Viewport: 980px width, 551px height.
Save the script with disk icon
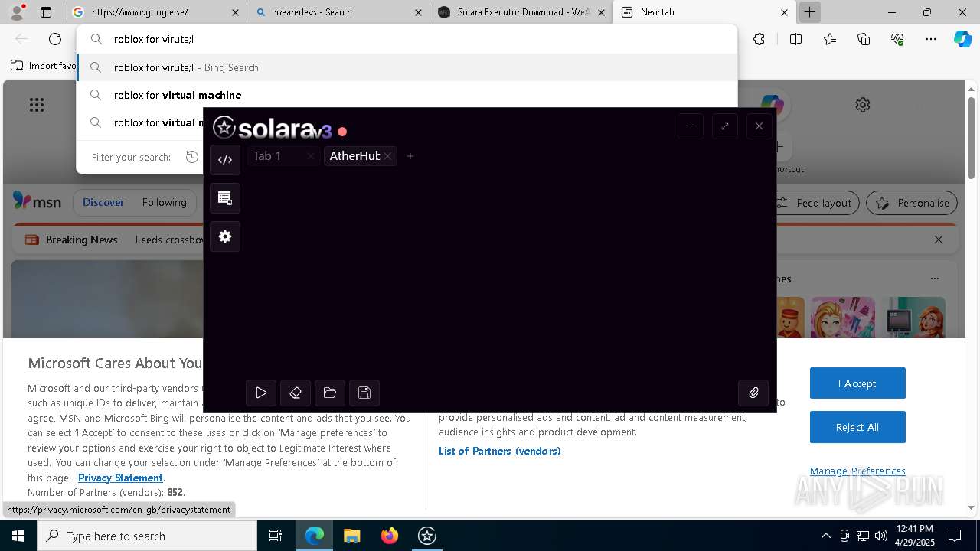pyautogui.click(x=364, y=393)
